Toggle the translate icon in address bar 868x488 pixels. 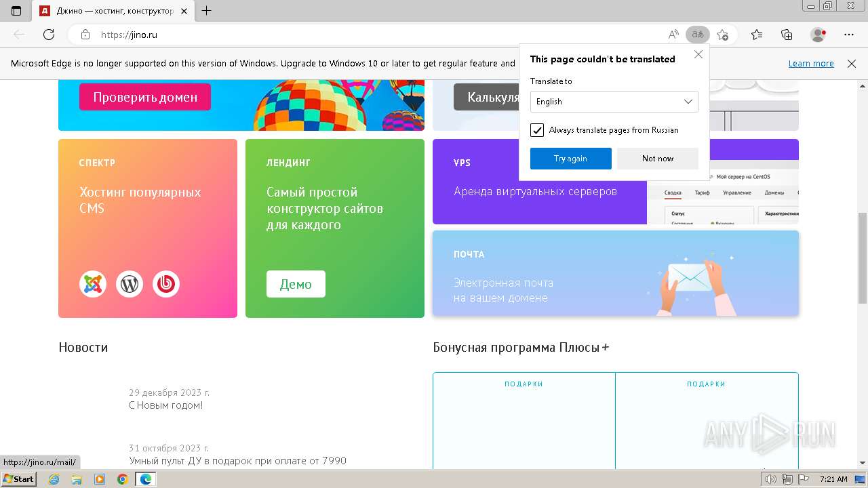(697, 35)
